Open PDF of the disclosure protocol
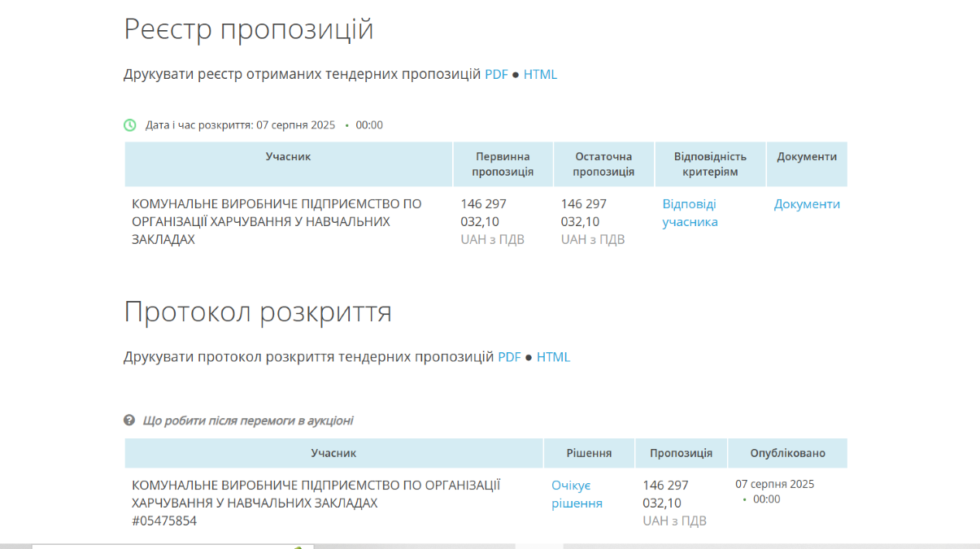980x549 pixels. [509, 357]
